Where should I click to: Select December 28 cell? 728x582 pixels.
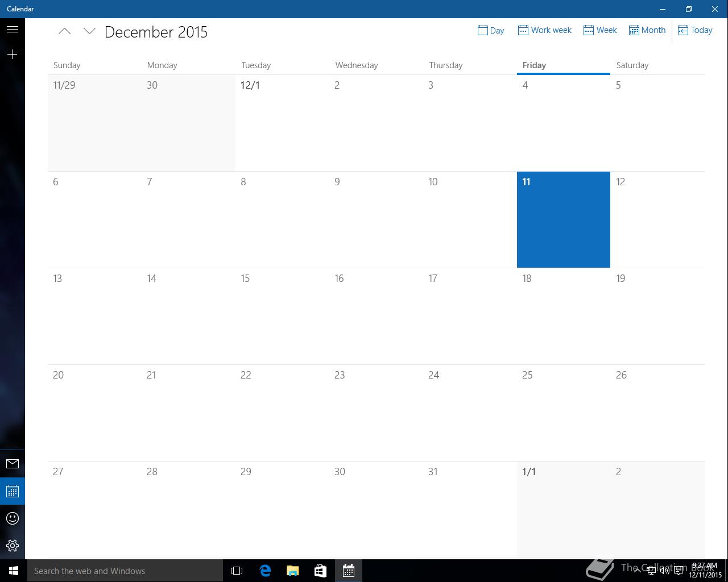188,510
